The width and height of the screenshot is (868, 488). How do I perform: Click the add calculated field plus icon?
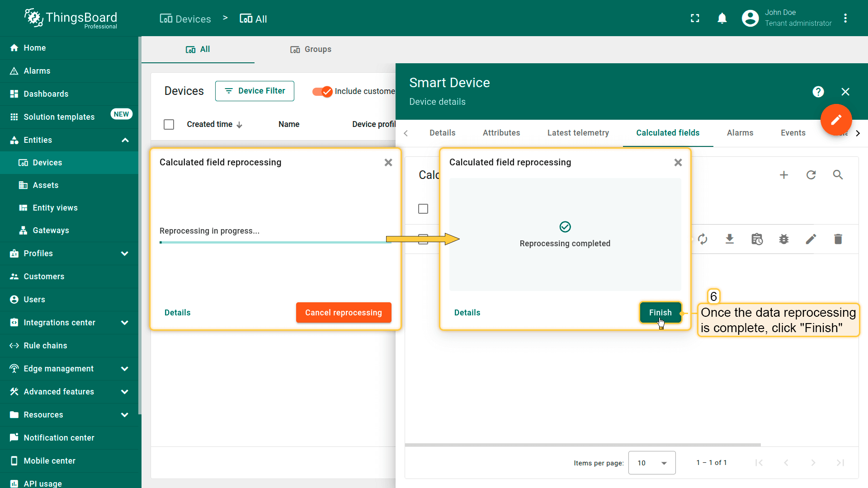pos(784,175)
